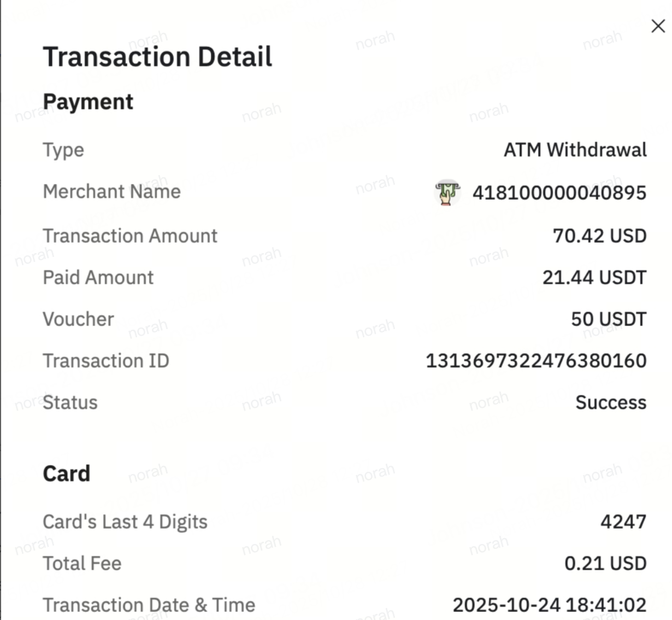672x620 pixels.
Task: Click the 21.44 USDT paid amount
Action: point(594,277)
